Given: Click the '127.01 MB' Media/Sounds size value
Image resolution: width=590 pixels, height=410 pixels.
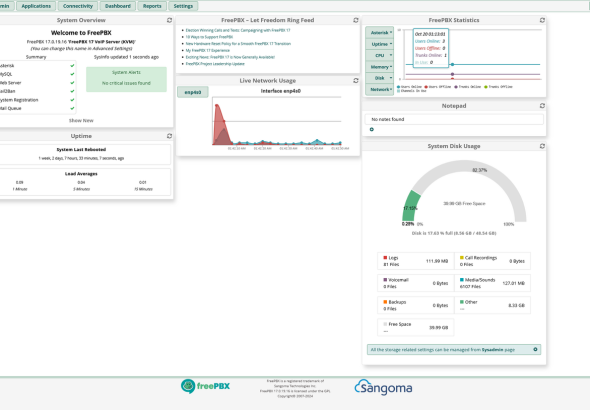Looking at the screenshot, I should point(514,283).
